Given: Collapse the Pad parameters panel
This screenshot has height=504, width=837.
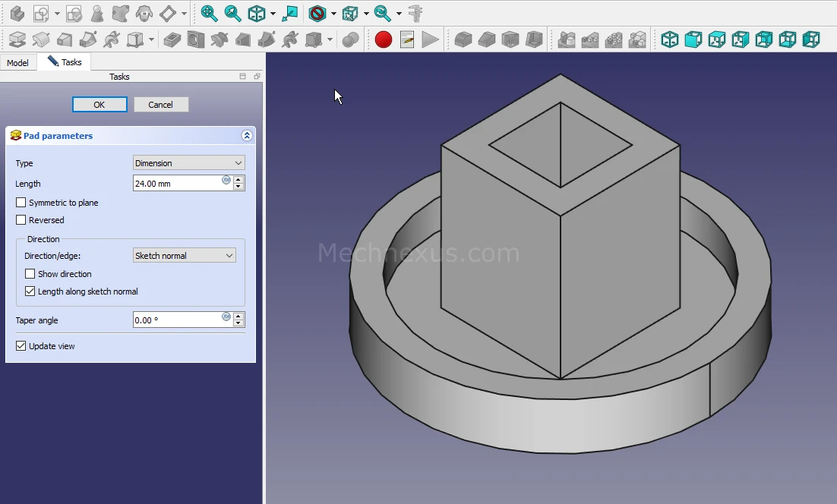Looking at the screenshot, I should pyautogui.click(x=246, y=136).
